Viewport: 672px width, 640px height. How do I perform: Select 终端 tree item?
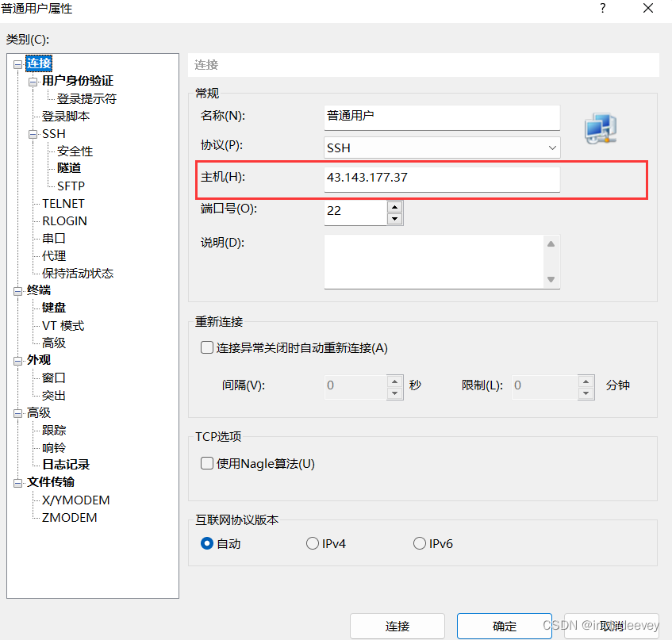pos(39,290)
